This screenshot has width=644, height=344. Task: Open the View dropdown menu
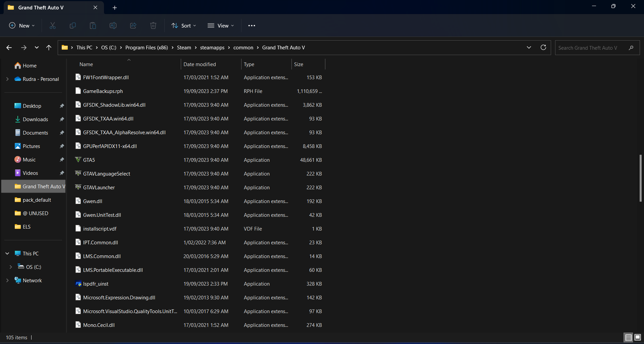point(221,26)
